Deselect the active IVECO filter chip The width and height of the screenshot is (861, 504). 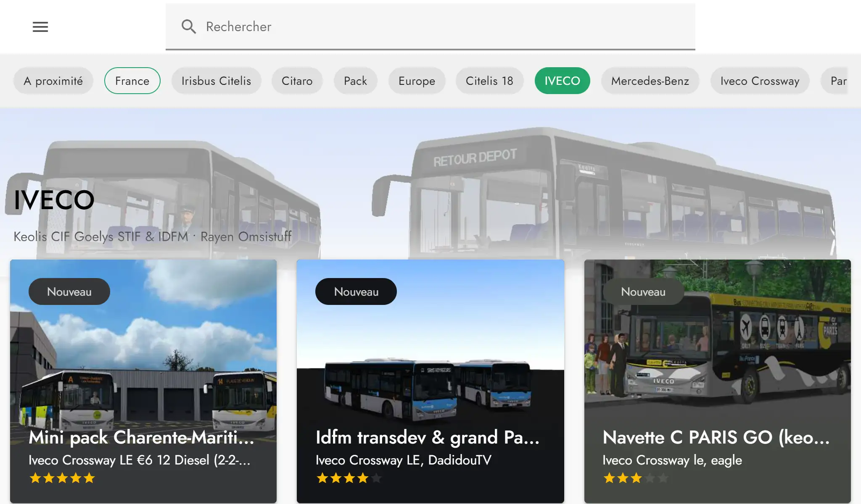(x=562, y=81)
